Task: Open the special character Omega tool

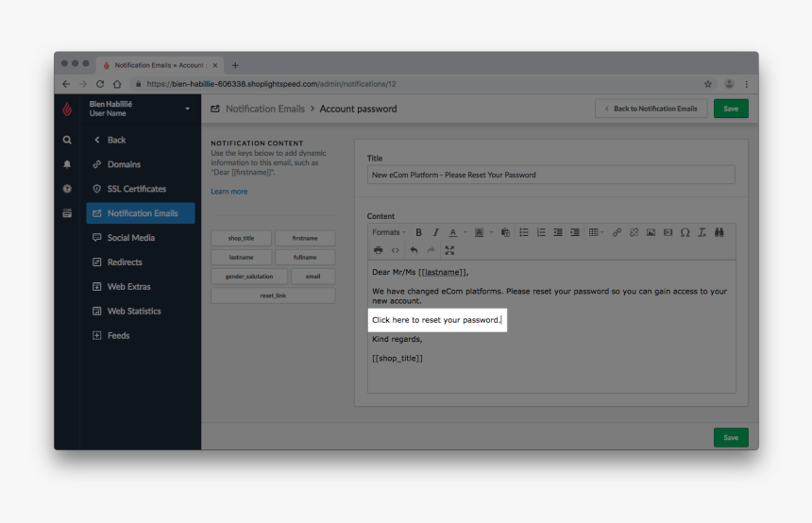Action: click(685, 232)
